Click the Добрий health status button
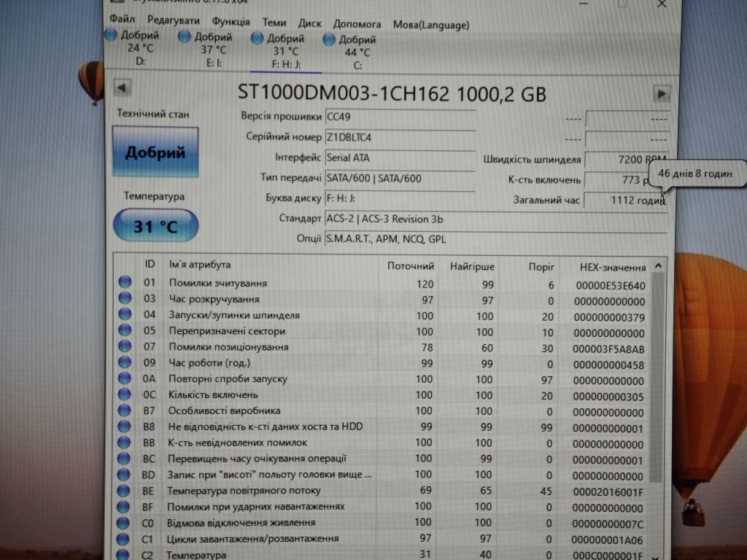This screenshot has height=560, width=747. click(155, 152)
